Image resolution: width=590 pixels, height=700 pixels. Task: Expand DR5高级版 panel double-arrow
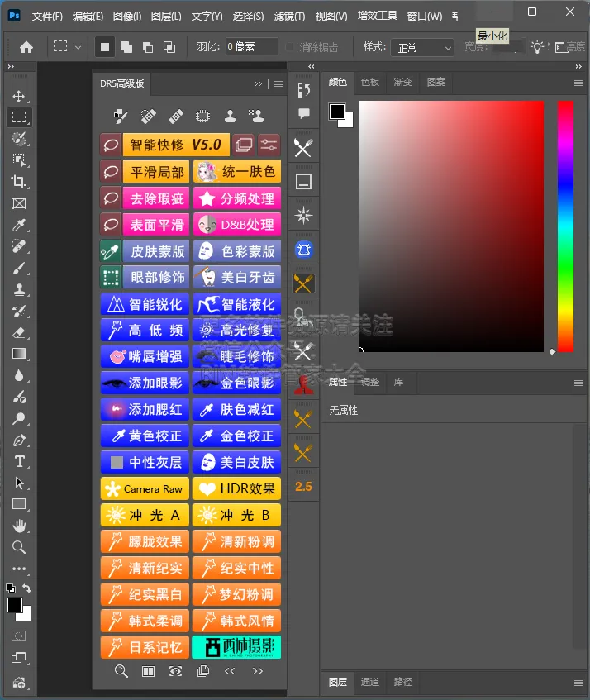[258, 83]
